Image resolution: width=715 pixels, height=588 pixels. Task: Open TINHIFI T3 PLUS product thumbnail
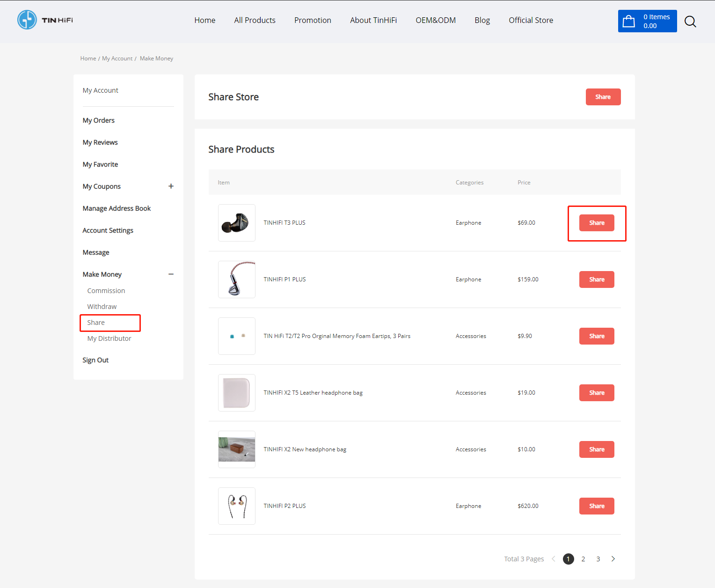click(x=237, y=223)
